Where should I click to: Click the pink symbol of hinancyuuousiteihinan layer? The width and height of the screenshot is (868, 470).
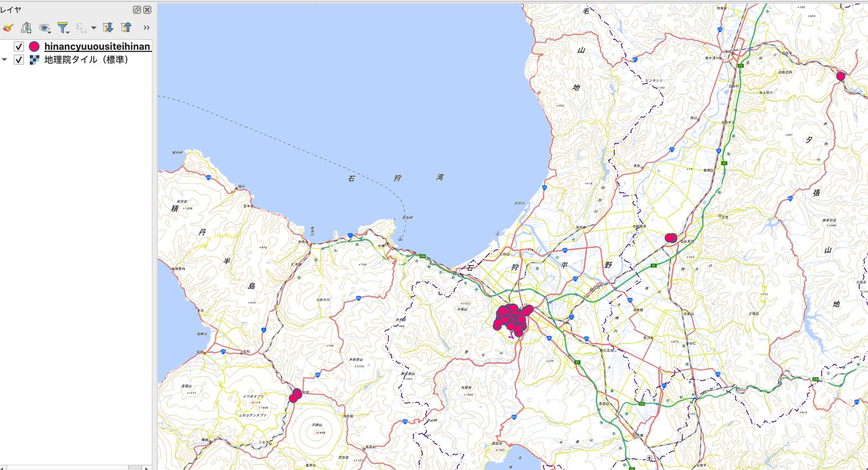(34, 47)
